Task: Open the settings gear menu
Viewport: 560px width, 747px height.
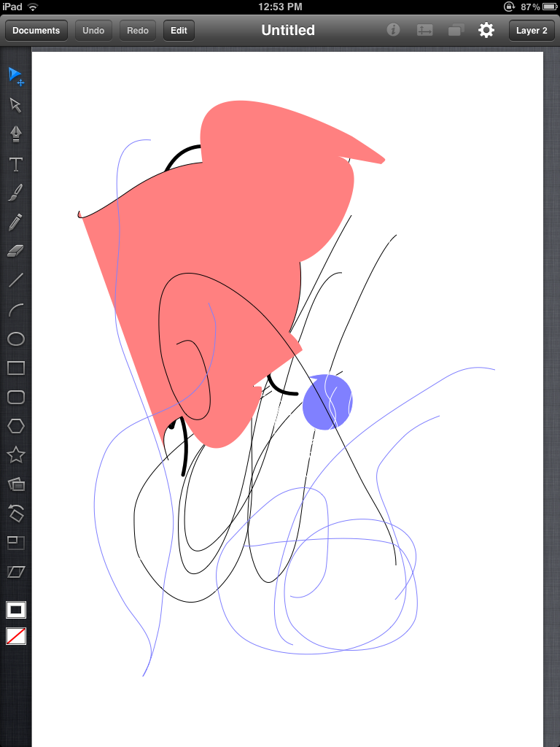Action: click(x=486, y=31)
